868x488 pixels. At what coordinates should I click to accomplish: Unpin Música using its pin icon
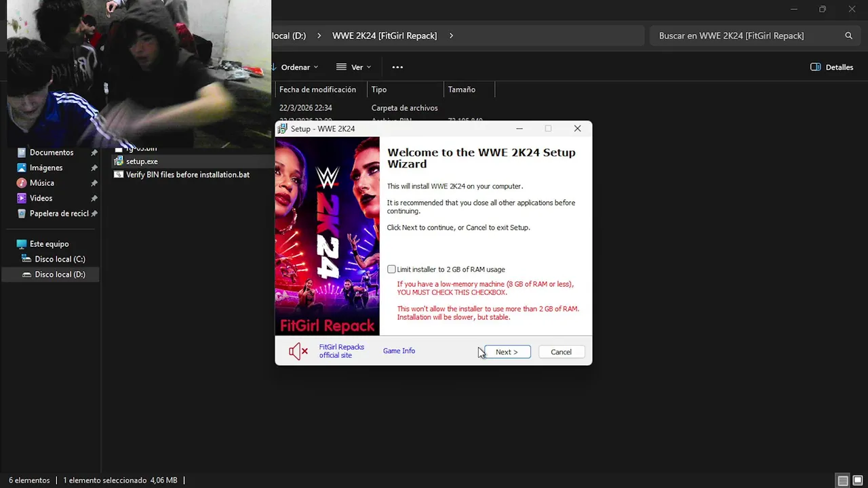click(94, 183)
